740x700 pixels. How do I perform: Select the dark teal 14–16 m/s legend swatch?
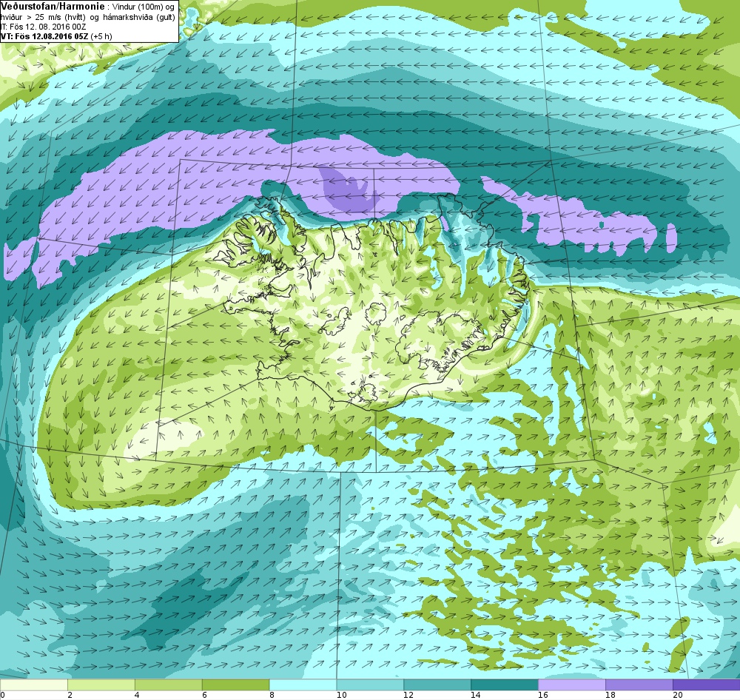[x=505, y=684]
